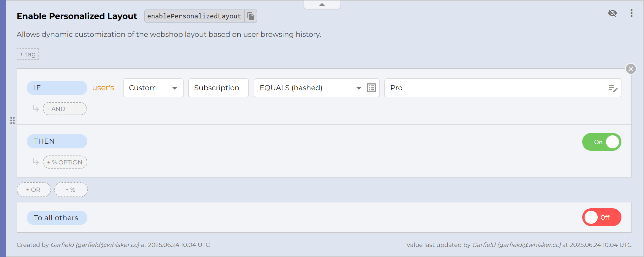Add a percentage rule with + % button
The width and height of the screenshot is (644, 257).
(71, 190)
